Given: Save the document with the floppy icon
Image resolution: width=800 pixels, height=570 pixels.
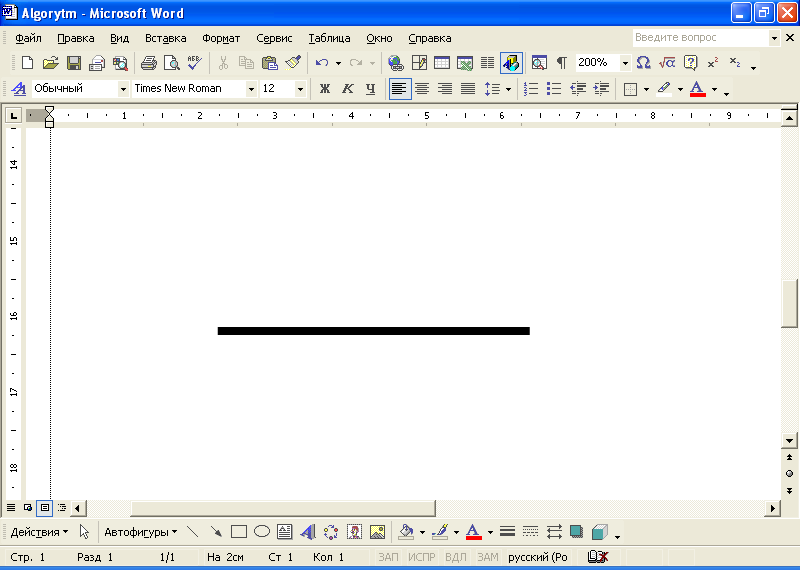Looking at the screenshot, I should 74,63.
